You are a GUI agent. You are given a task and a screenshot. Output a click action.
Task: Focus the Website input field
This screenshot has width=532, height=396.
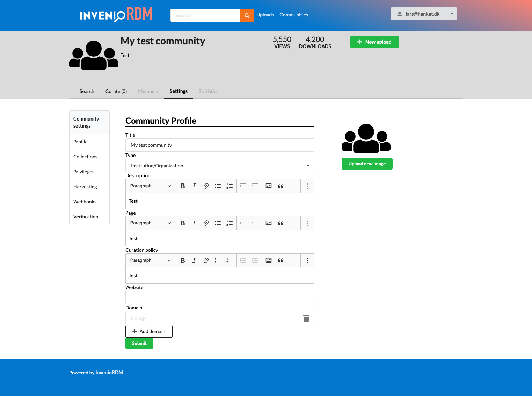[x=220, y=297]
